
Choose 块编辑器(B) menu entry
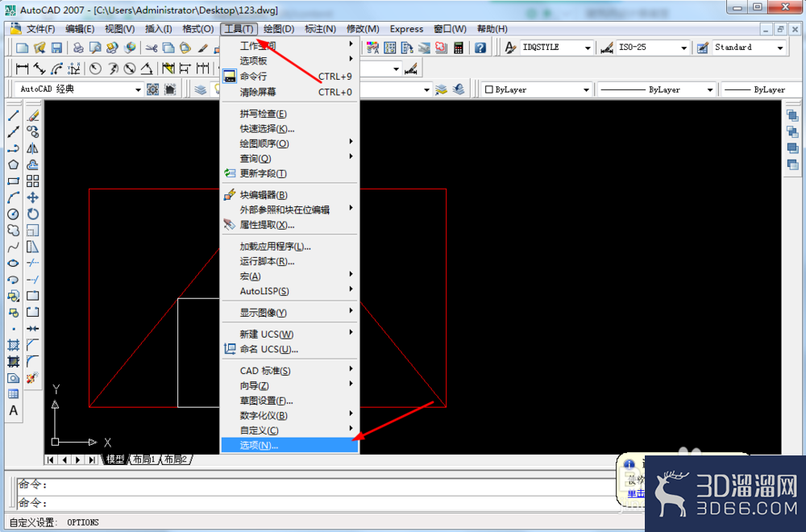290,195
